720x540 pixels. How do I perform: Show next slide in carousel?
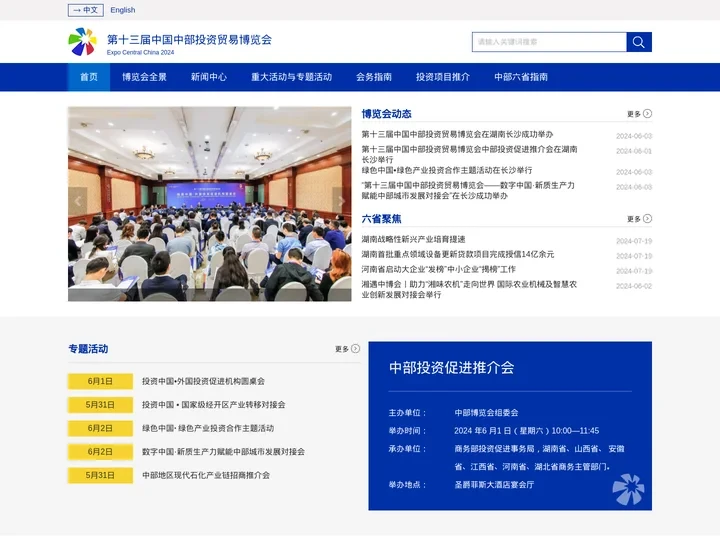pyautogui.click(x=341, y=201)
